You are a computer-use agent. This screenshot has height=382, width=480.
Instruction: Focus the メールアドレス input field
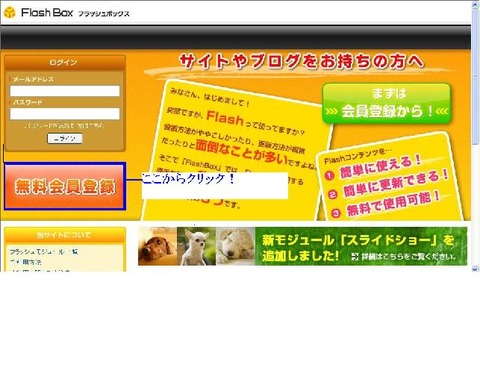pos(65,91)
